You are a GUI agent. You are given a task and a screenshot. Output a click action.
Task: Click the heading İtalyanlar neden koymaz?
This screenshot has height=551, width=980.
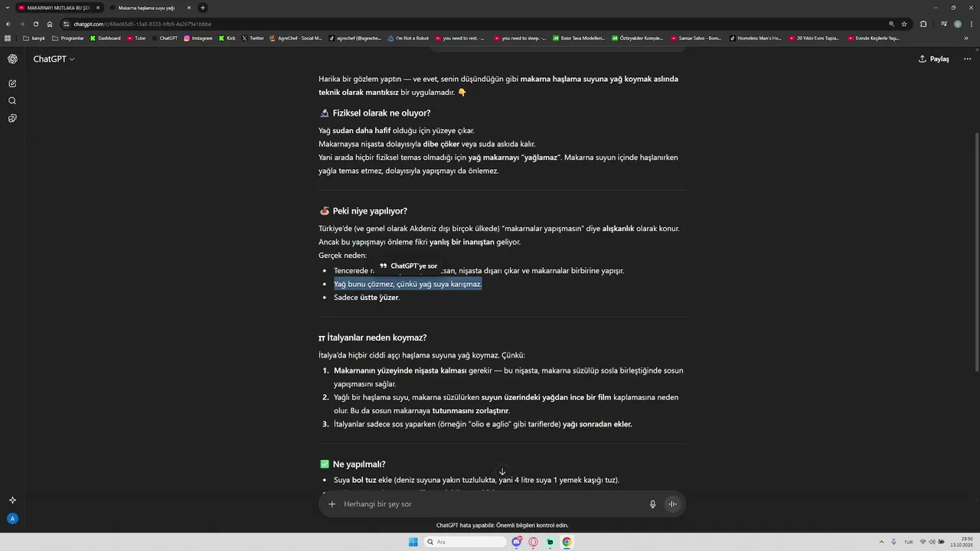click(x=377, y=337)
